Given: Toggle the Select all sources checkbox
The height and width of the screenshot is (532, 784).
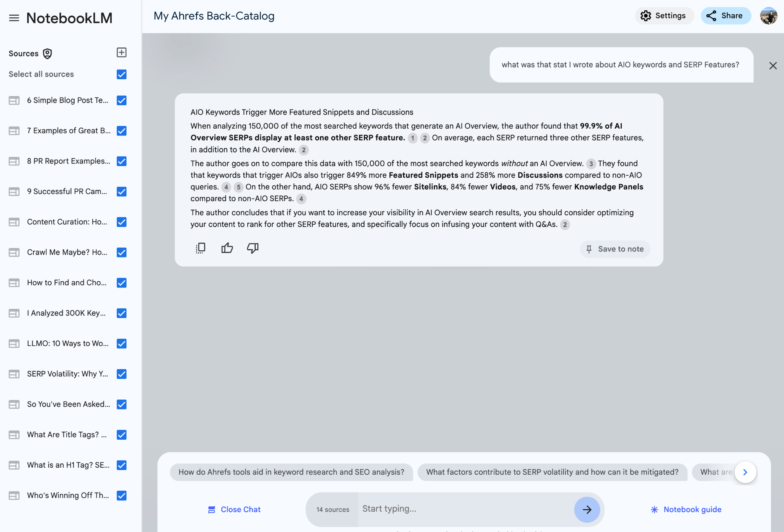Looking at the screenshot, I should point(121,74).
